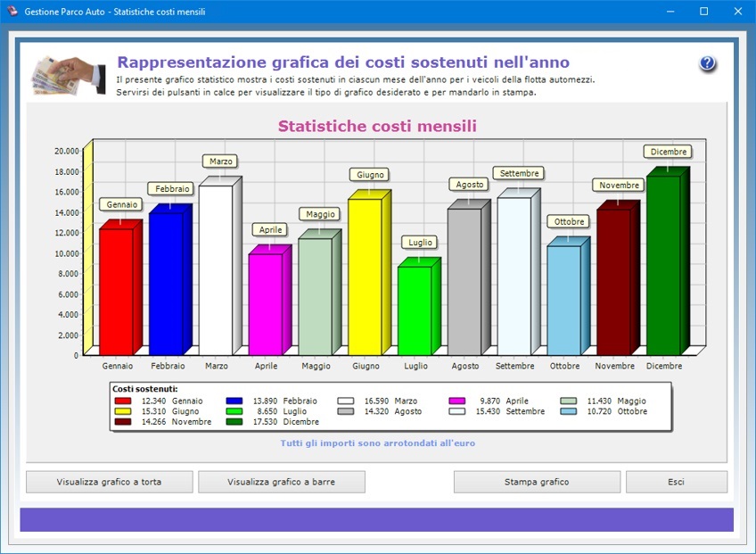Click the bright green Luglio legend swatch
Screen dimensions: 756x554
tap(234, 411)
